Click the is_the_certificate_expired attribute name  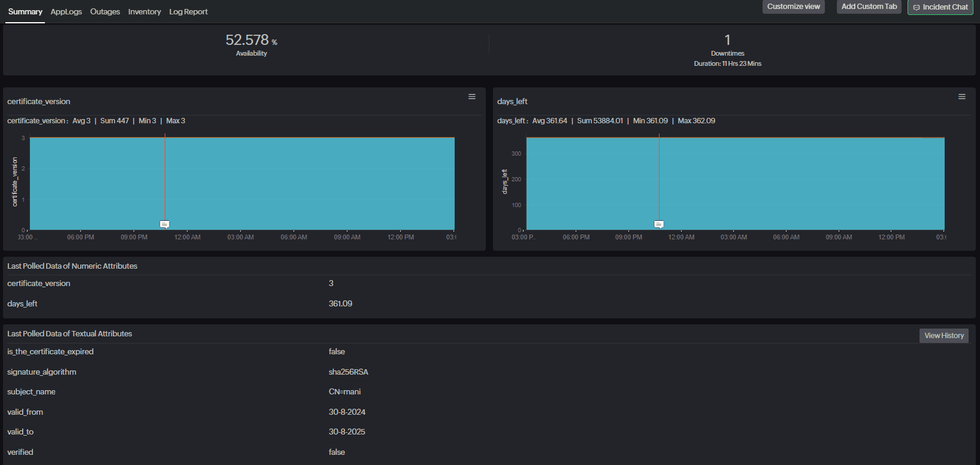50,352
